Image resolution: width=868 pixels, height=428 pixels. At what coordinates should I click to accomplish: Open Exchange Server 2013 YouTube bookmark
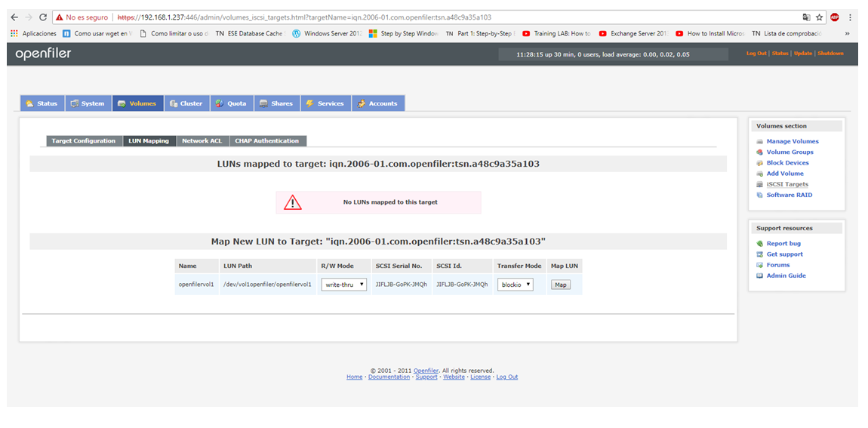[x=634, y=33]
